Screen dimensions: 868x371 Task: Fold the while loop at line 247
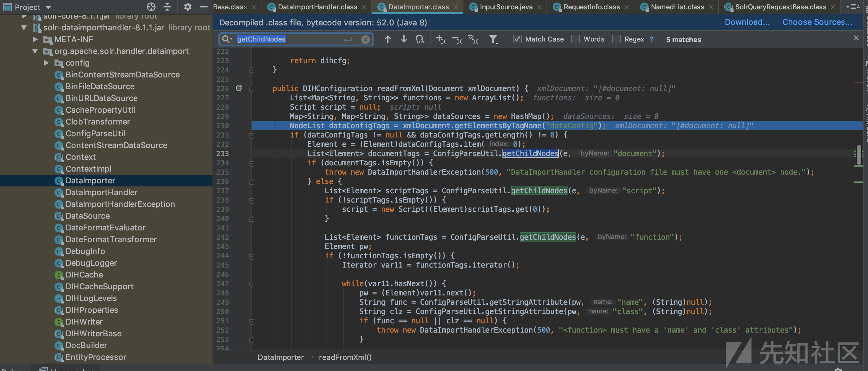(x=252, y=284)
